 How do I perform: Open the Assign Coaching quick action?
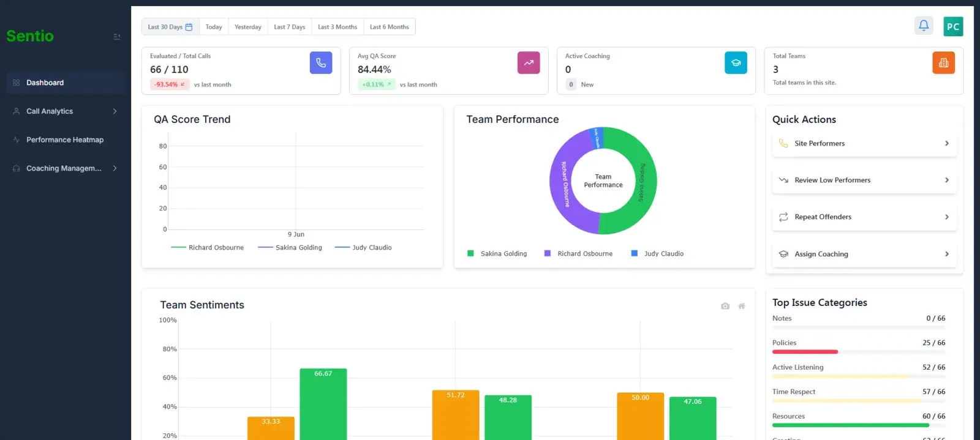[864, 254]
